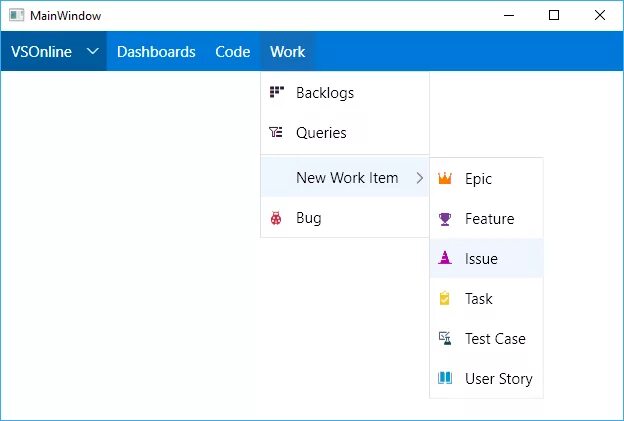
Task: Click the Queries list icon
Action: click(276, 133)
